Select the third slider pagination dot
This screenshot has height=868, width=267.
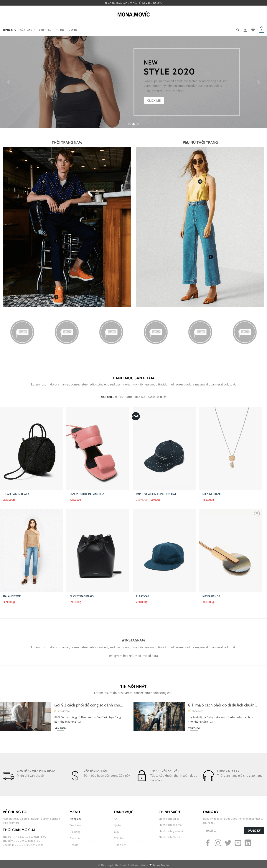[x=138, y=124]
